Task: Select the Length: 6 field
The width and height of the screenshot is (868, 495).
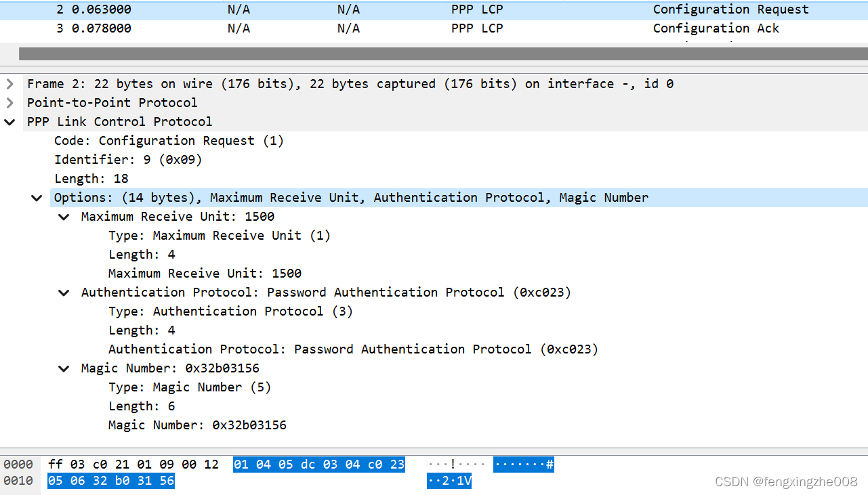Action: pyautogui.click(x=142, y=406)
